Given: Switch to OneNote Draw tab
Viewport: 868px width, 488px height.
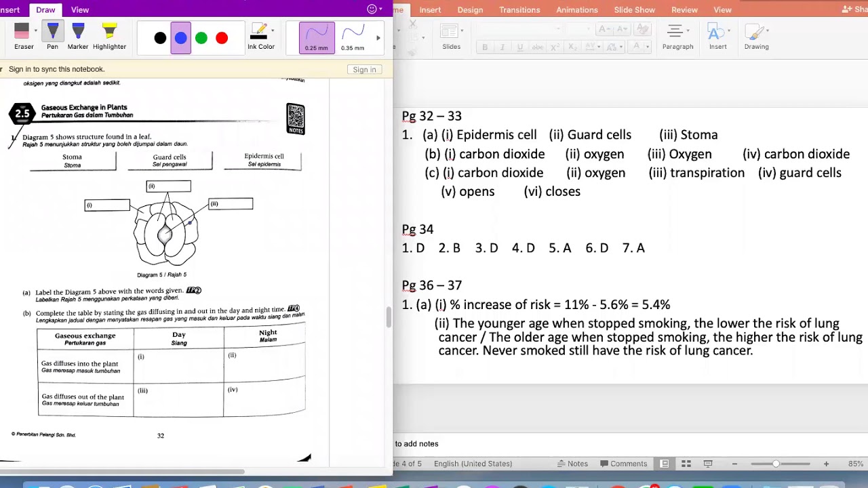Looking at the screenshot, I should point(45,9).
